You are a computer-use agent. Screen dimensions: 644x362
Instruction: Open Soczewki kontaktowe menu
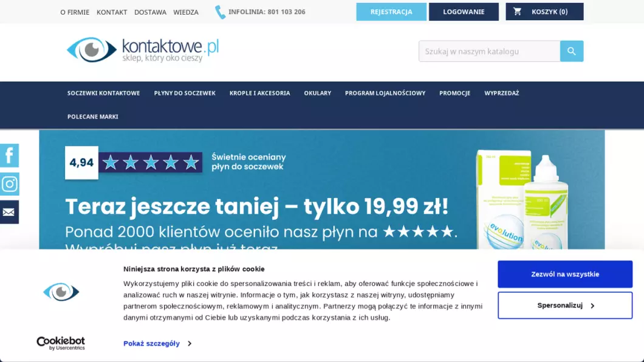click(x=103, y=93)
